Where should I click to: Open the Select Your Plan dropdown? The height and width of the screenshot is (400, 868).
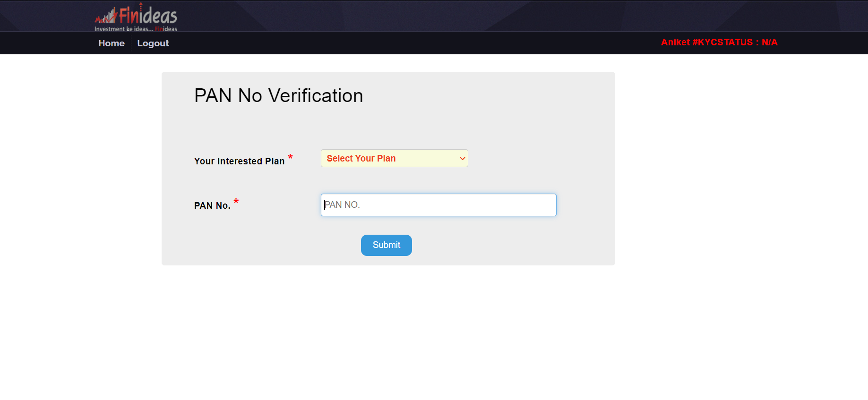(395, 158)
